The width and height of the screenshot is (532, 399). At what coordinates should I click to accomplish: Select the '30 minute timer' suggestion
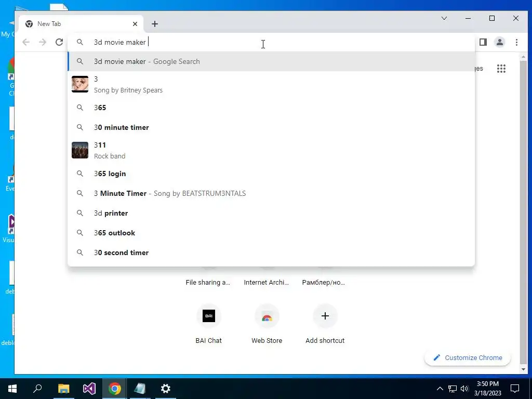click(271, 128)
